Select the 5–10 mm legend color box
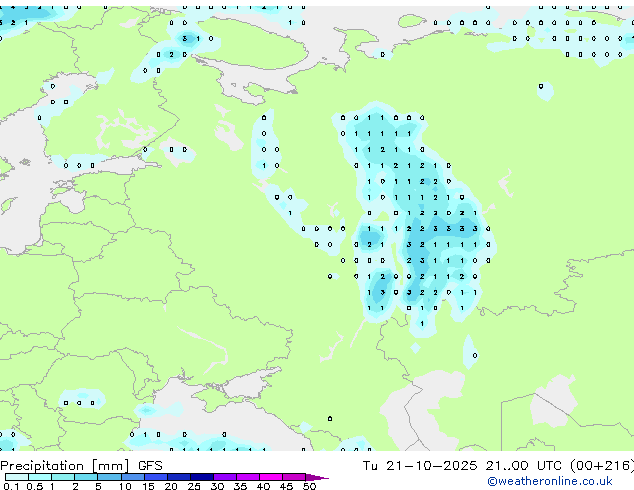Image resolution: width=634 pixels, height=490 pixels. (x=109, y=477)
